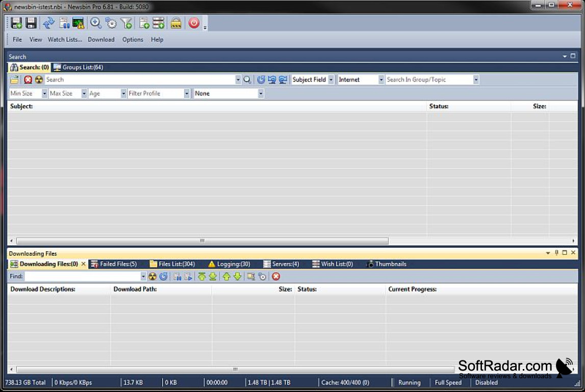Open the Search field history dropdown

(238, 80)
